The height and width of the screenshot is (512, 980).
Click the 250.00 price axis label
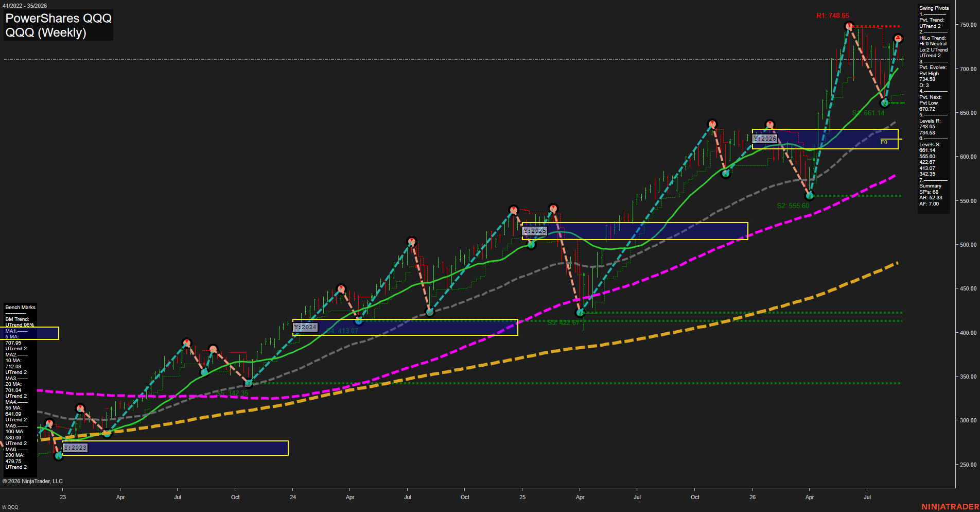click(968, 465)
